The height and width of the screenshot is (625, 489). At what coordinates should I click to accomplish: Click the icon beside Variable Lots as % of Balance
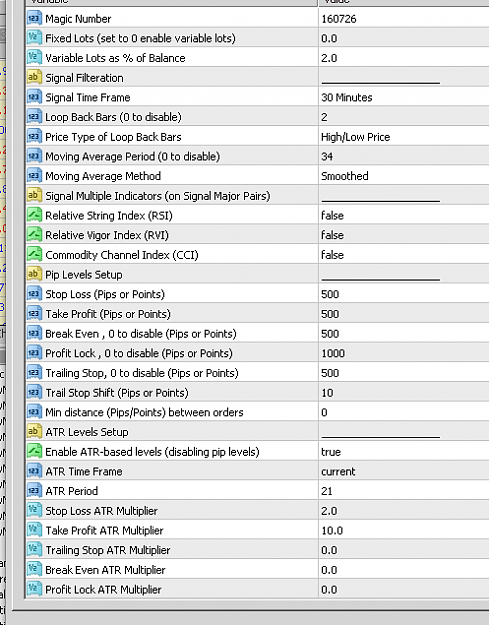[34, 57]
